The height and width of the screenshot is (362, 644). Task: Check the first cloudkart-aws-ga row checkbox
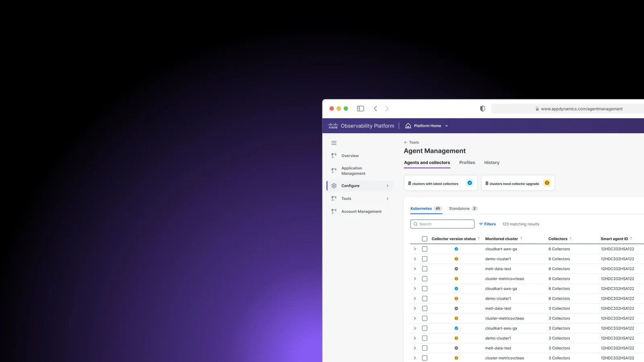pyautogui.click(x=425, y=249)
